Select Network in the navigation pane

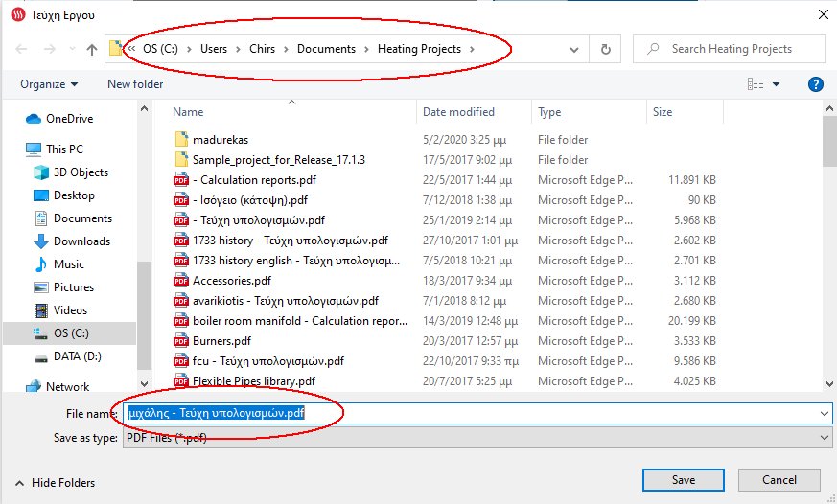coord(67,387)
